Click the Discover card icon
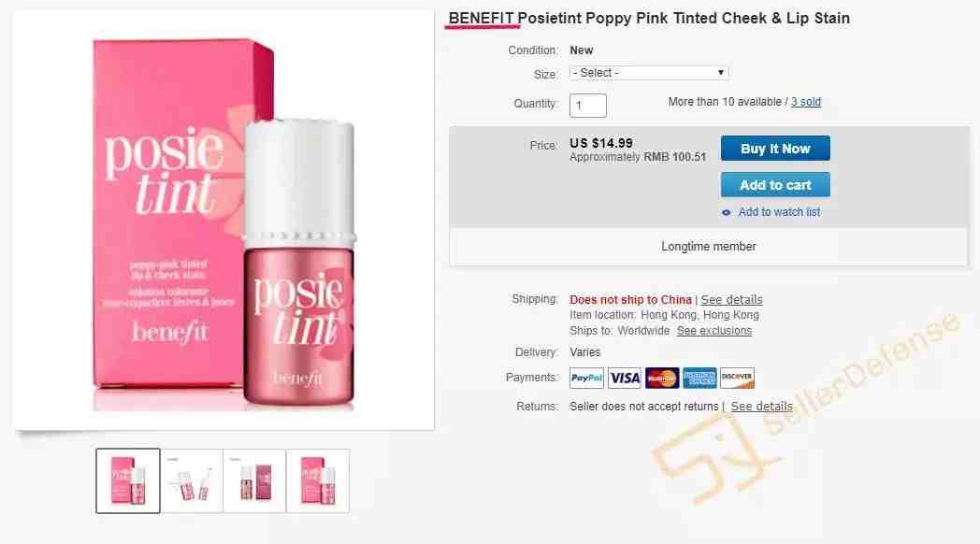 (737, 378)
